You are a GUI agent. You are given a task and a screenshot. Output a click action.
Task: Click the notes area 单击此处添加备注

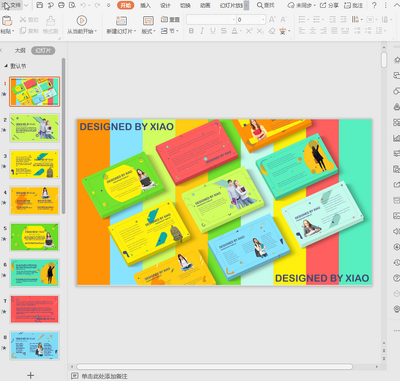coord(104,376)
